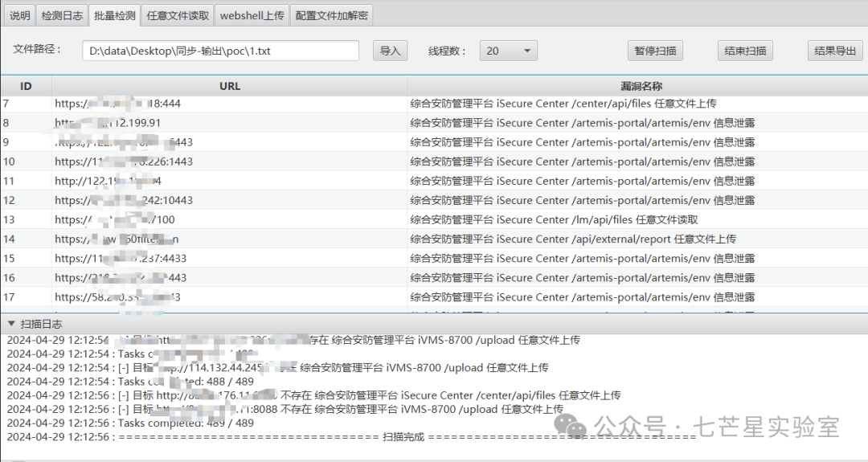The width and height of the screenshot is (868, 462).
Task: Click URL cell ending .237:4433 in row 15
Action: coord(230,259)
